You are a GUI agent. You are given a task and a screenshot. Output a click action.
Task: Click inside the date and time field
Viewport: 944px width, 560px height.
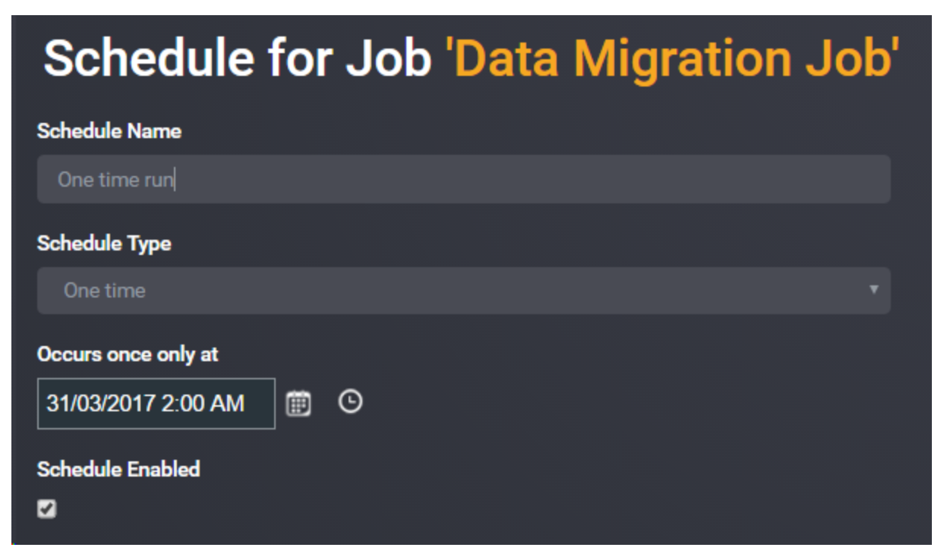click(156, 404)
